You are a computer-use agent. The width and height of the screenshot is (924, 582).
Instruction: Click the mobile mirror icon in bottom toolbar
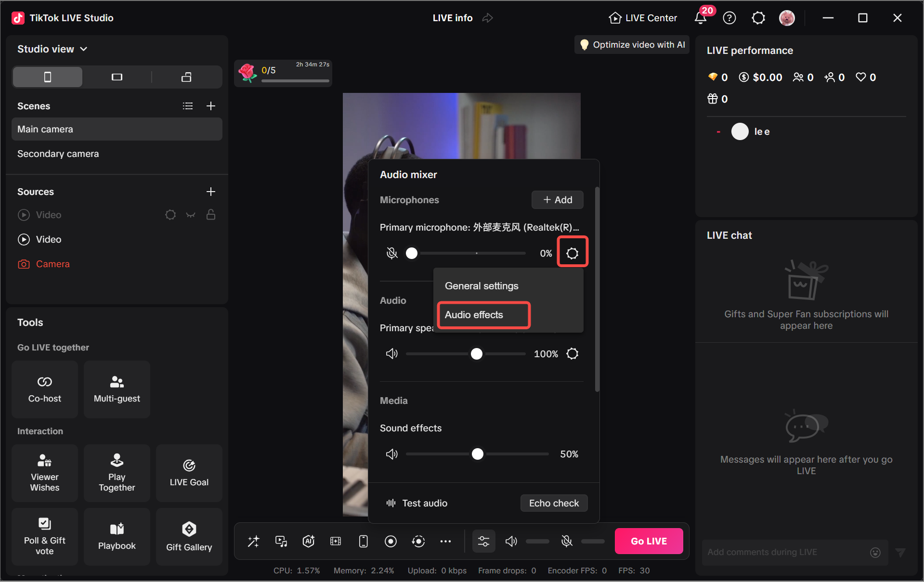[x=364, y=541]
